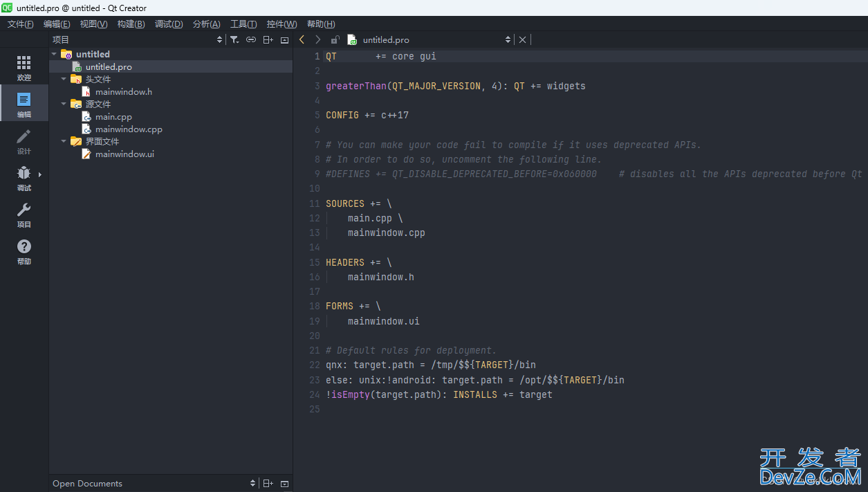Close the Open Documents panel

(x=284, y=484)
